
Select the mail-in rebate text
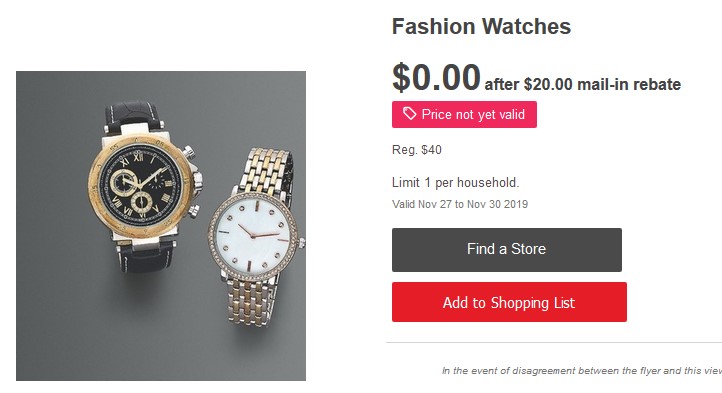point(582,84)
